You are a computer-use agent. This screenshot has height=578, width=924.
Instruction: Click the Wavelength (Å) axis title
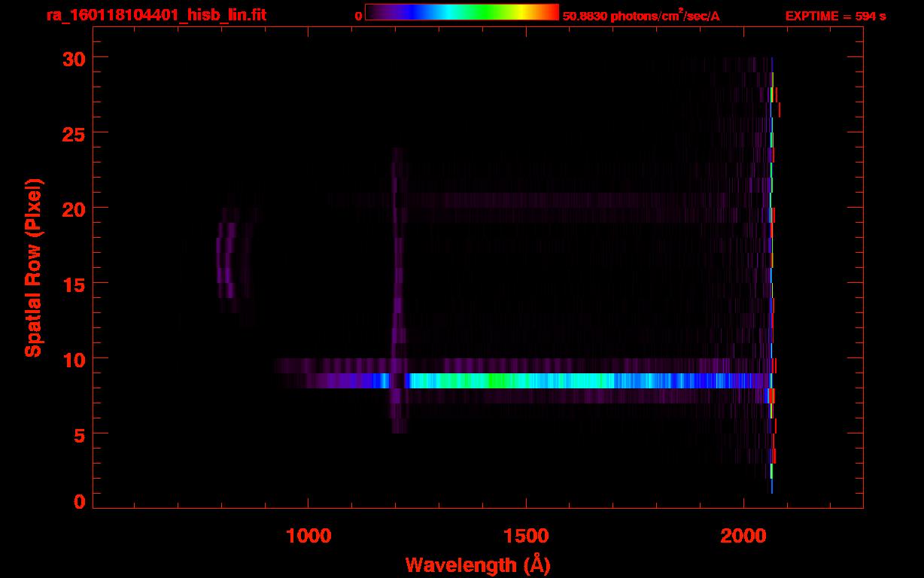coord(477,564)
